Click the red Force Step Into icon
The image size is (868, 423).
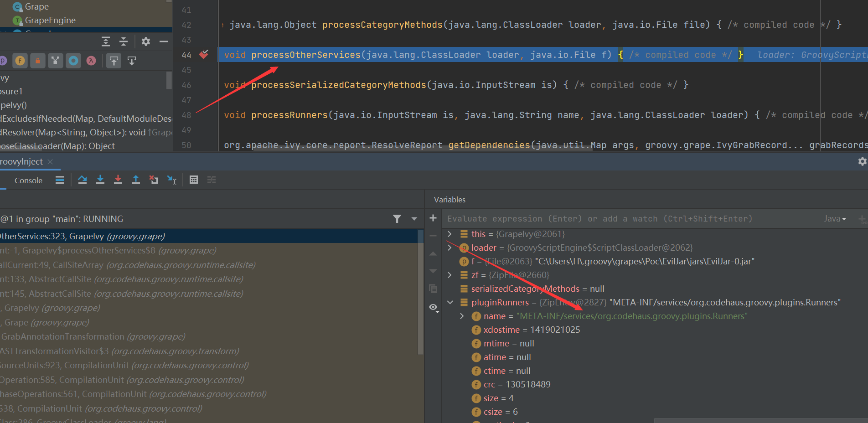[x=118, y=180]
